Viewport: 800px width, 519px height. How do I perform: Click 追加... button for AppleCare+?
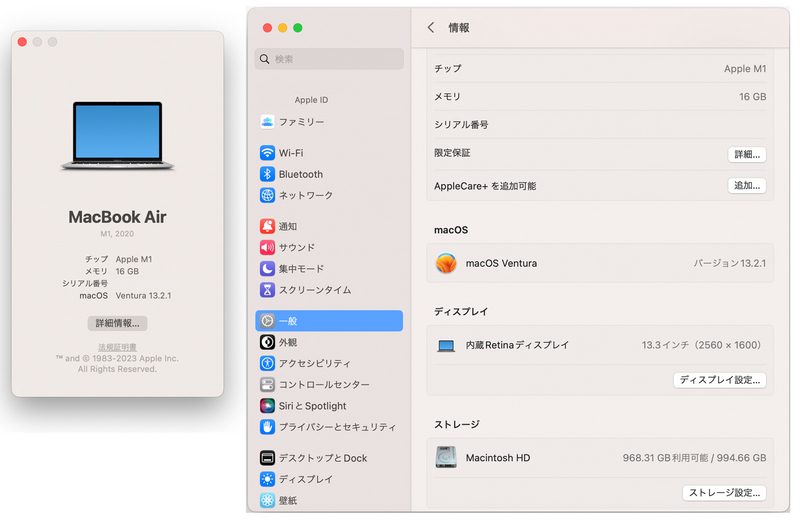pyautogui.click(x=747, y=186)
